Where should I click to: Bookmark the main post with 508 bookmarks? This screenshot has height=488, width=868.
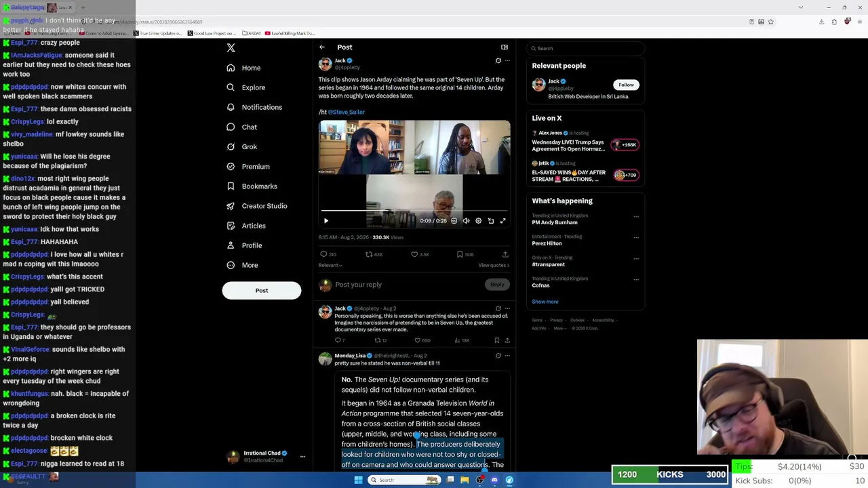(465, 254)
